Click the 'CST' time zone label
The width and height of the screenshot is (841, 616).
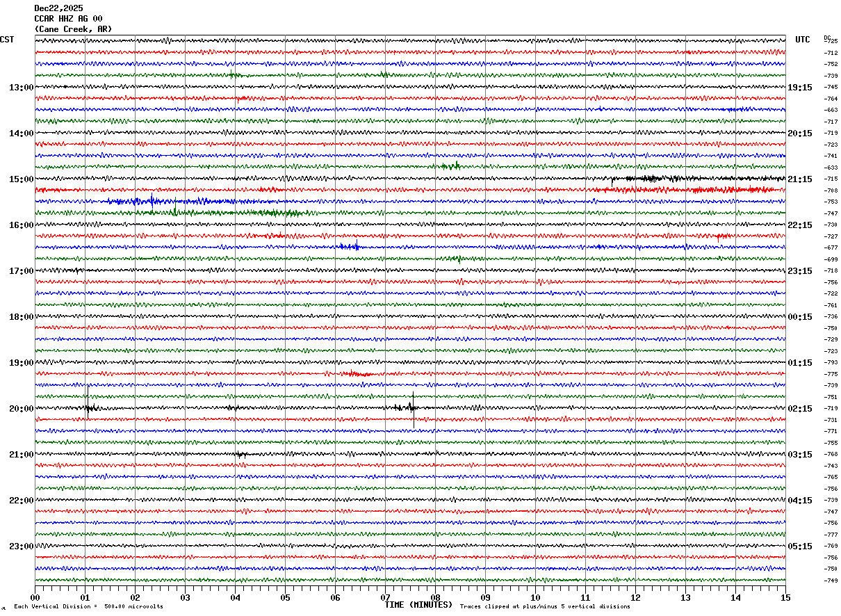7,40
